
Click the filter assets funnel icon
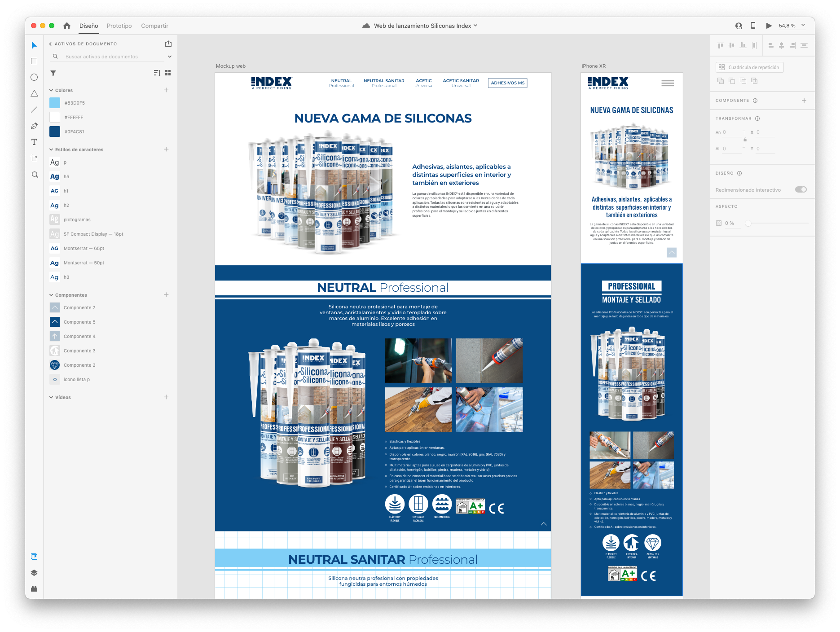coord(53,73)
